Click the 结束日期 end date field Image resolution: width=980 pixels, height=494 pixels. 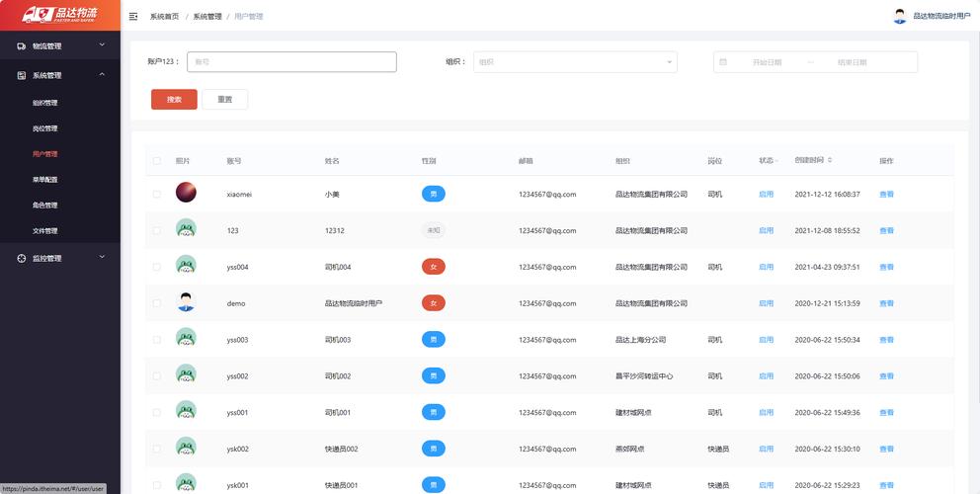[852, 62]
